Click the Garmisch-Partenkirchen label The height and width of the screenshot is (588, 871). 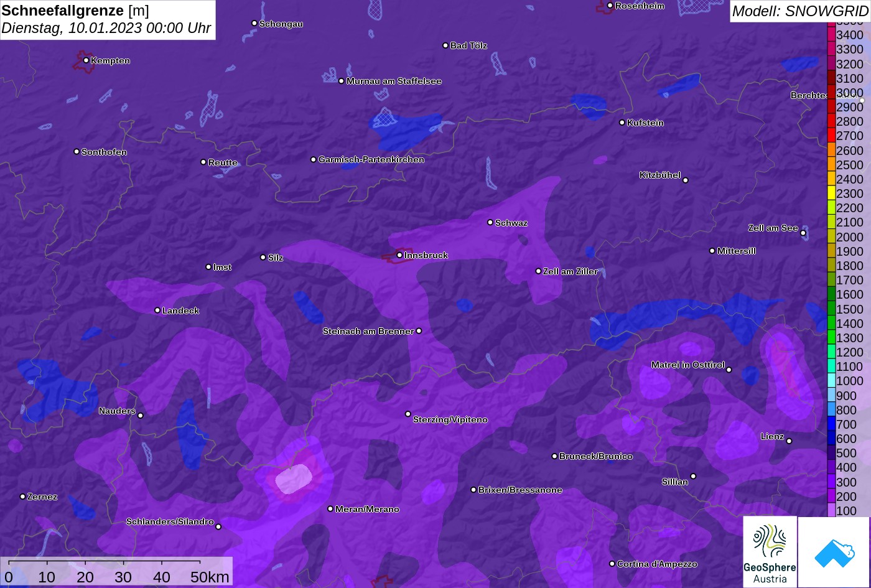click(371, 159)
